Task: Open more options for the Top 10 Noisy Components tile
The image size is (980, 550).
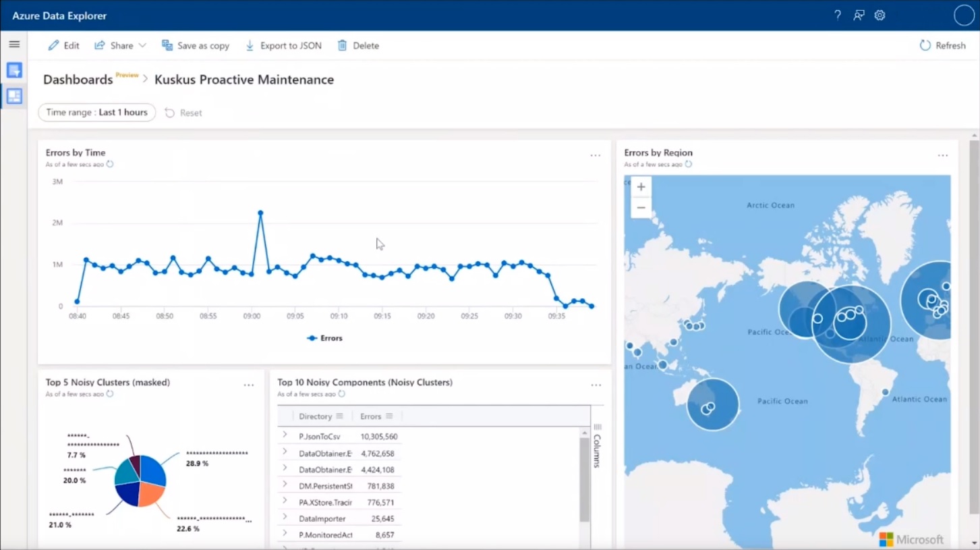Action: coord(596,385)
